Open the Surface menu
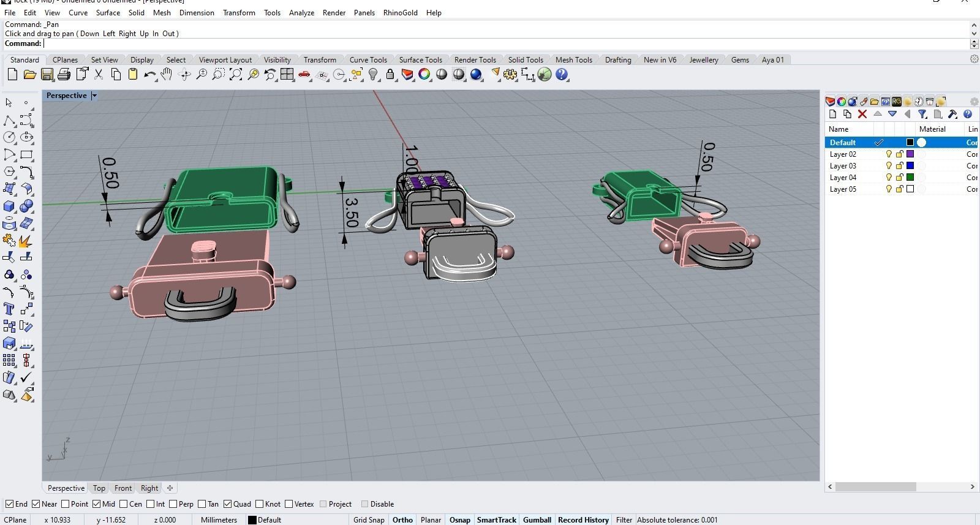This screenshot has height=525, width=980. pyautogui.click(x=108, y=12)
